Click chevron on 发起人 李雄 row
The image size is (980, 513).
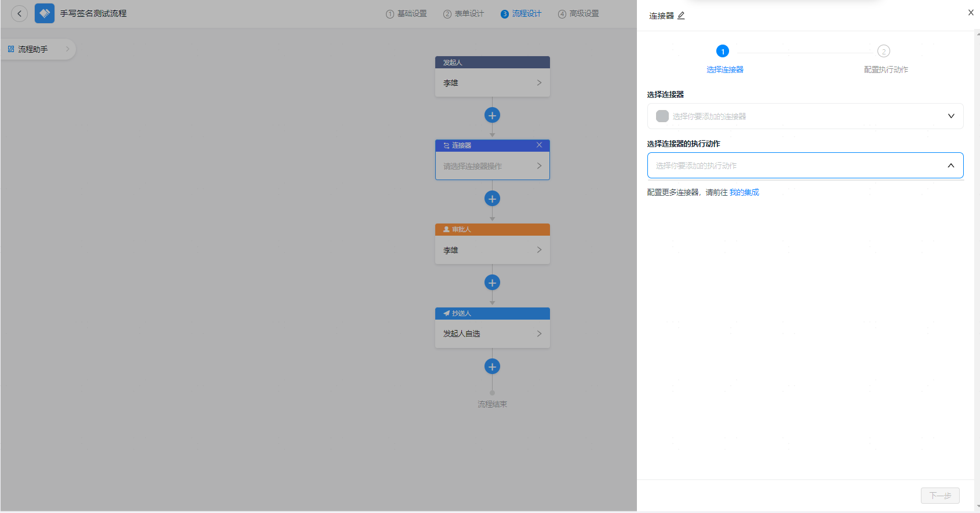pyautogui.click(x=539, y=83)
